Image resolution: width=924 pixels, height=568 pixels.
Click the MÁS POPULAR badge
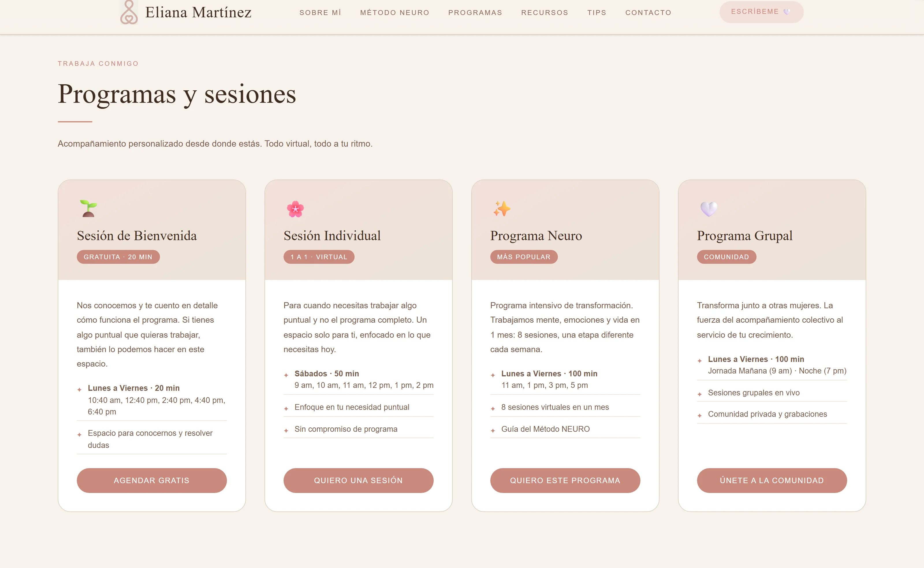[524, 257]
